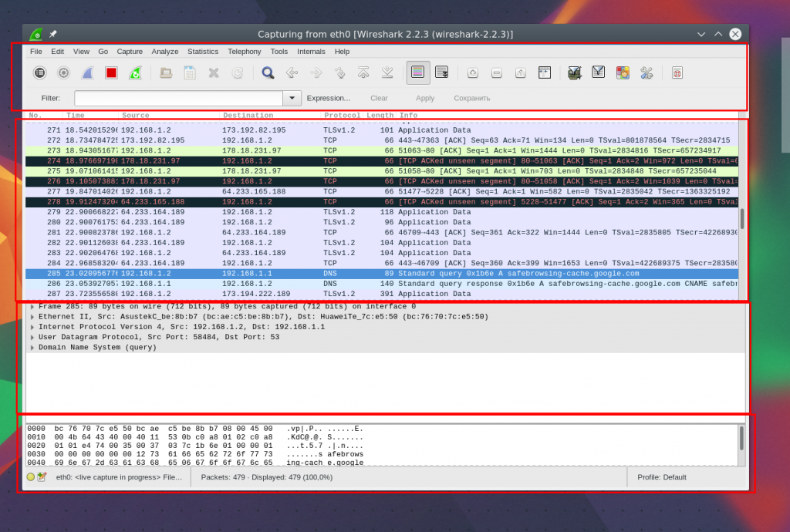Stop the running capture with red square
790x532 pixels.
point(111,73)
